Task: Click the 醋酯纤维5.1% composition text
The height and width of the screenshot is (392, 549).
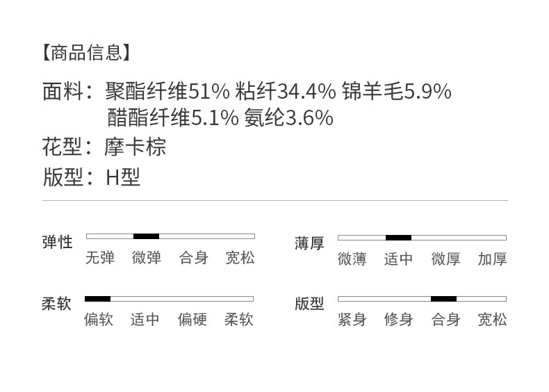Action: 172,117
